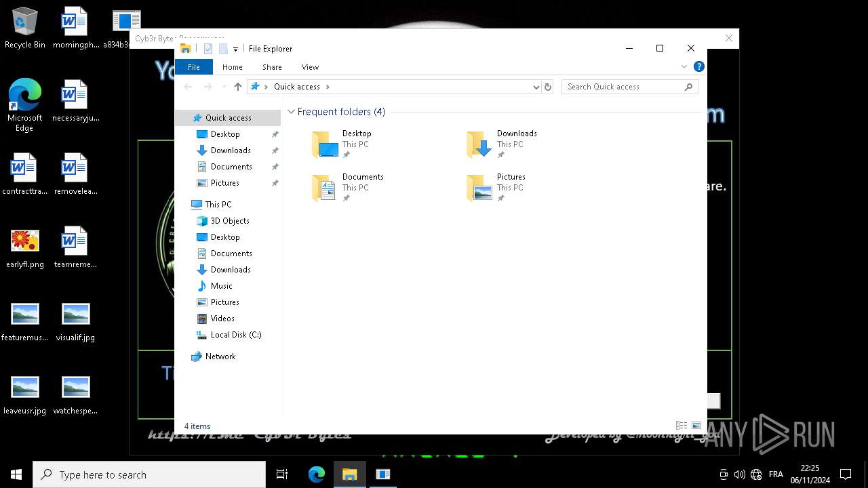Switch to the Share ribbon tab
Image resolution: width=868 pixels, height=488 pixels.
[x=272, y=67]
